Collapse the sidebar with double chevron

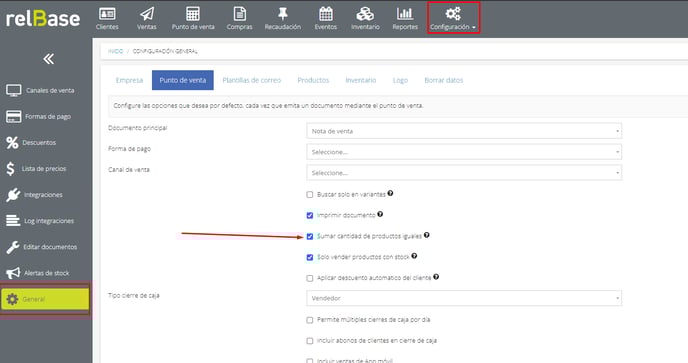point(48,59)
